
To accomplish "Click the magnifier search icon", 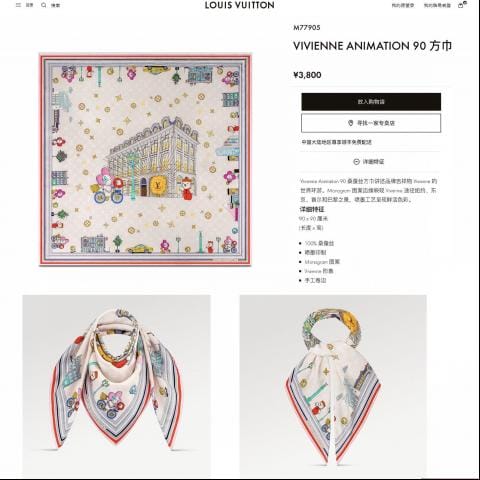I will coord(44,5).
